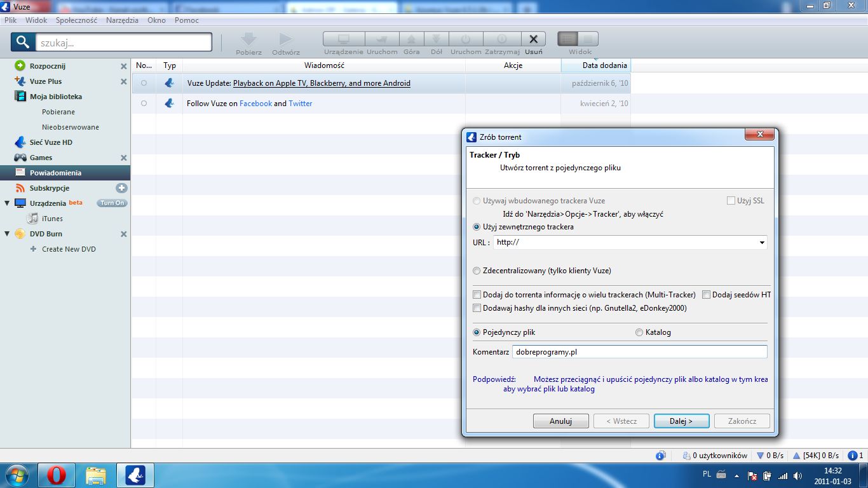
Task: Open the Narzędzia menu
Action: (x=122, y=20)
